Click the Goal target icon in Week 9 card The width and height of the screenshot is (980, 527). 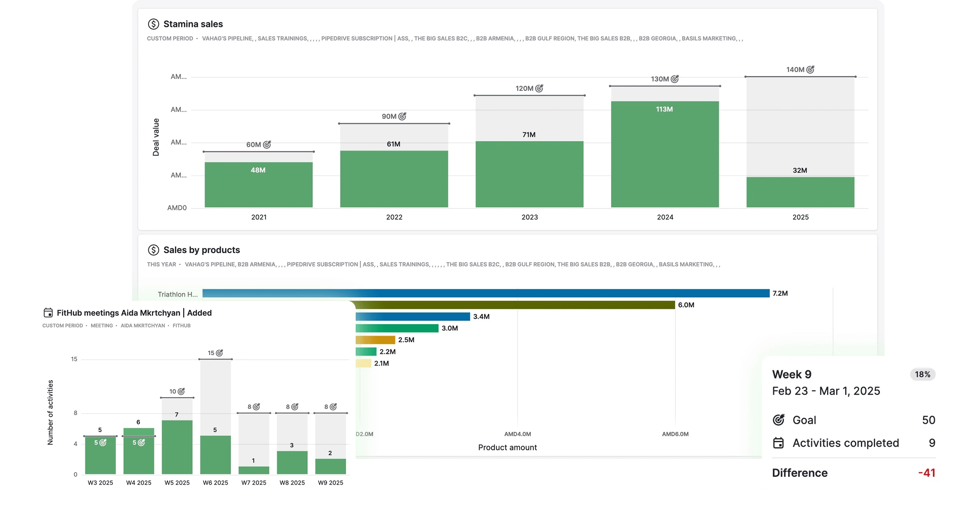tap(778, 420)
